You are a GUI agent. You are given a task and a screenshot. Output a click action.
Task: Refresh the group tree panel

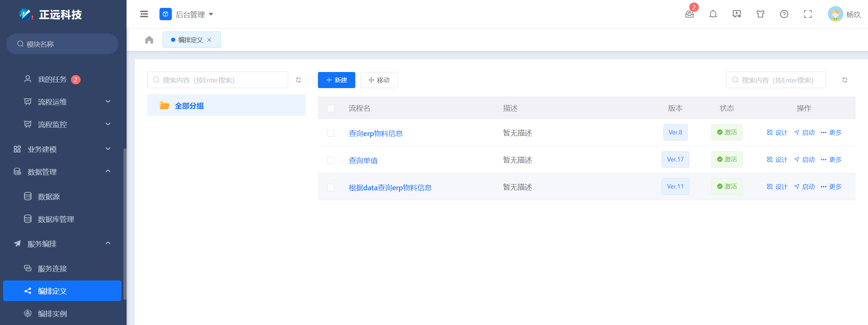click(298, 80)
